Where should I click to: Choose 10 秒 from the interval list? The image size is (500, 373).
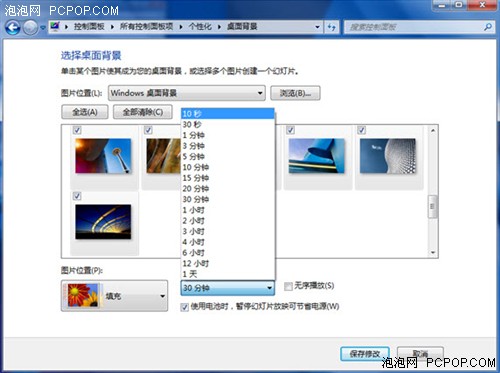point(228,114)
